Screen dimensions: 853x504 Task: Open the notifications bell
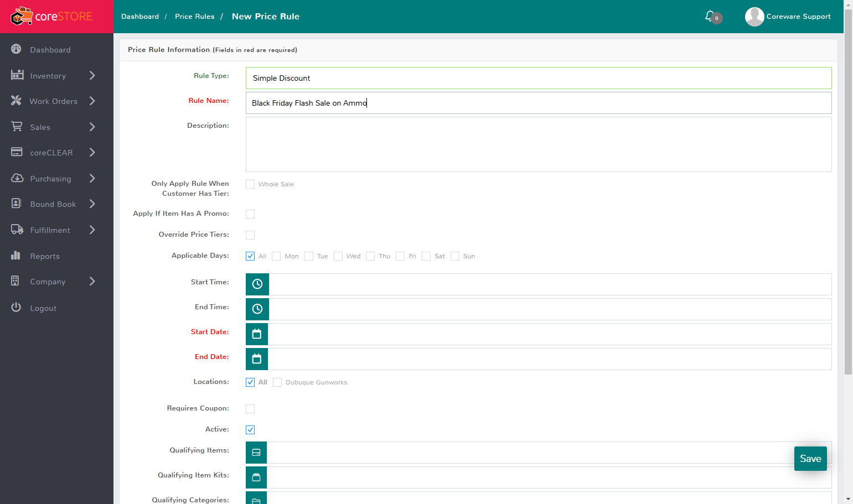710,16
